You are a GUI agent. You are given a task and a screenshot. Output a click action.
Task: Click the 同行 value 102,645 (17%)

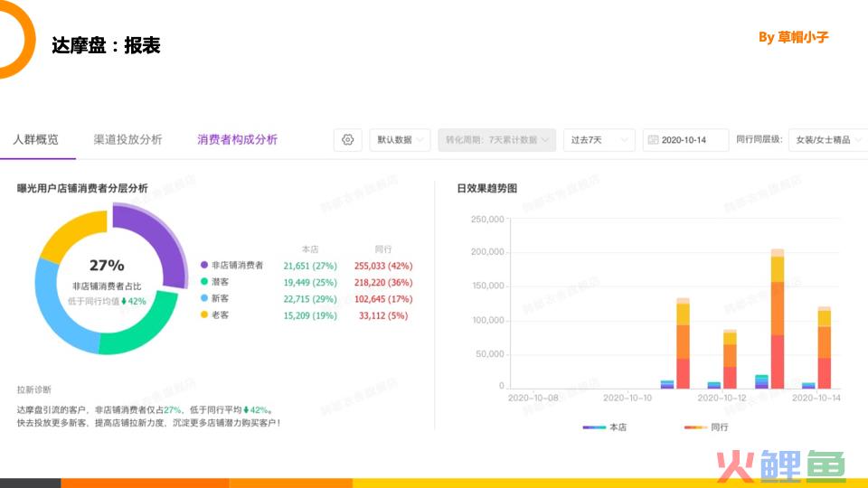[383, 299]
